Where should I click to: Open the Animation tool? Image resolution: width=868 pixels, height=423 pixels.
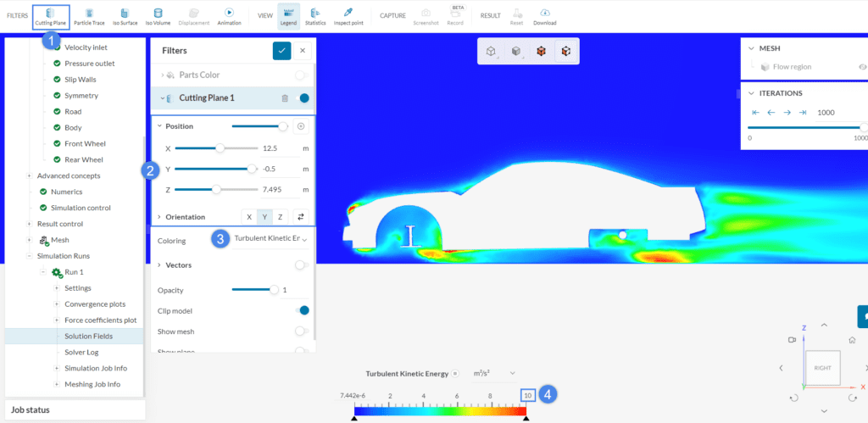click(x=229, y=16)
